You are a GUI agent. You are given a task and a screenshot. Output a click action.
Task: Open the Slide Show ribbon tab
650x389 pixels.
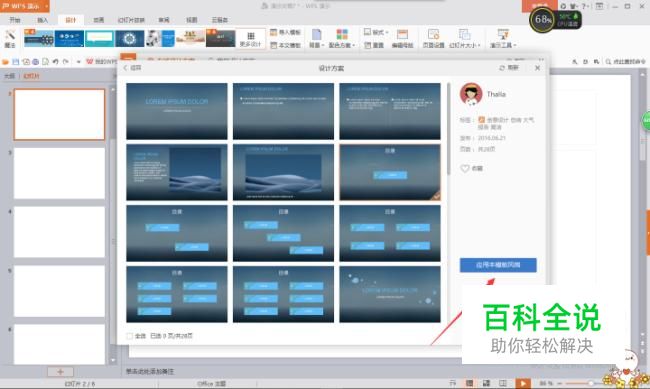(131, 19)
